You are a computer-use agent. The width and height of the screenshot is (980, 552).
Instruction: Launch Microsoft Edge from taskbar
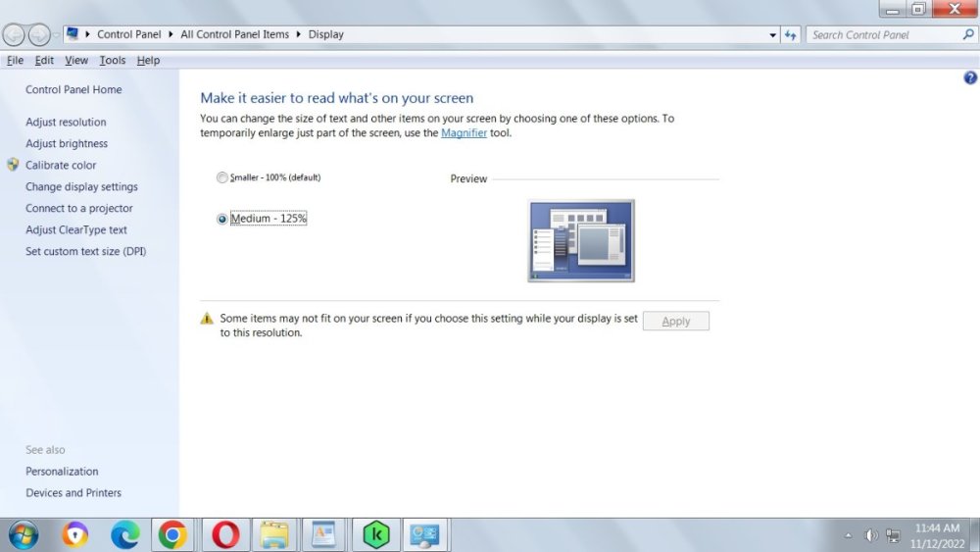[x=125, y=535]
